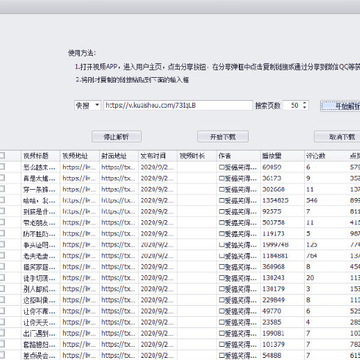Tick the checkbox for the 368968 plays row
360x360 pixels.
click(x=2, y=266)
